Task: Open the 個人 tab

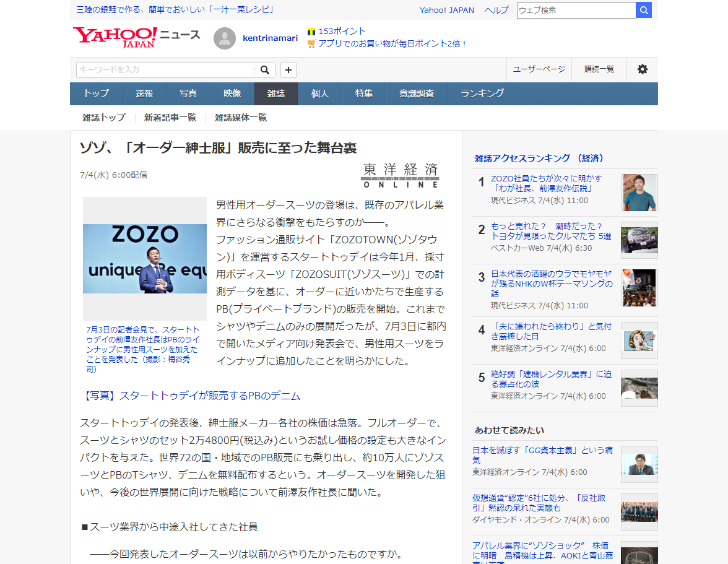Action: (320, 93)
